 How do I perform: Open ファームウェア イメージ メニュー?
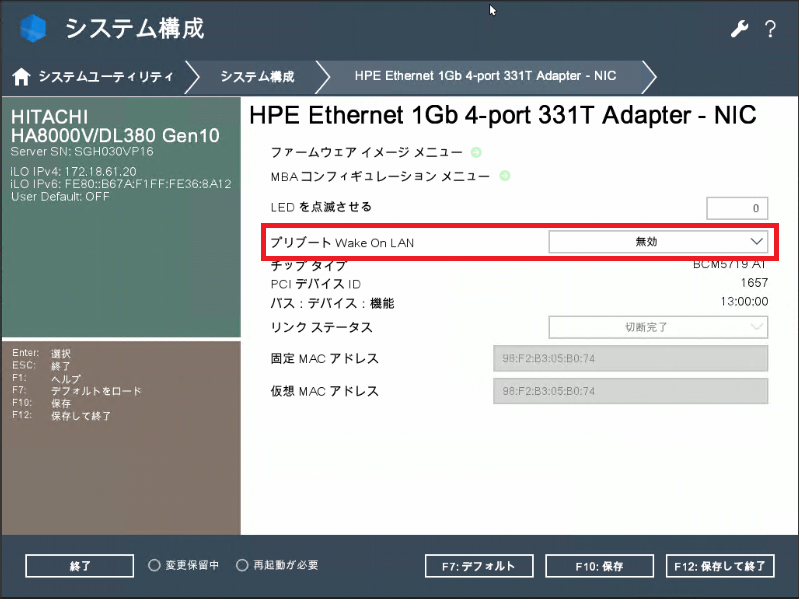coord(366,152)
